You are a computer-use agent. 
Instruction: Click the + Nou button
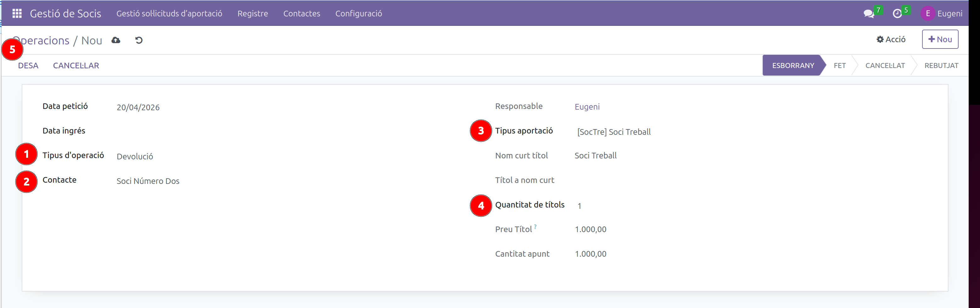pos(940,39)
